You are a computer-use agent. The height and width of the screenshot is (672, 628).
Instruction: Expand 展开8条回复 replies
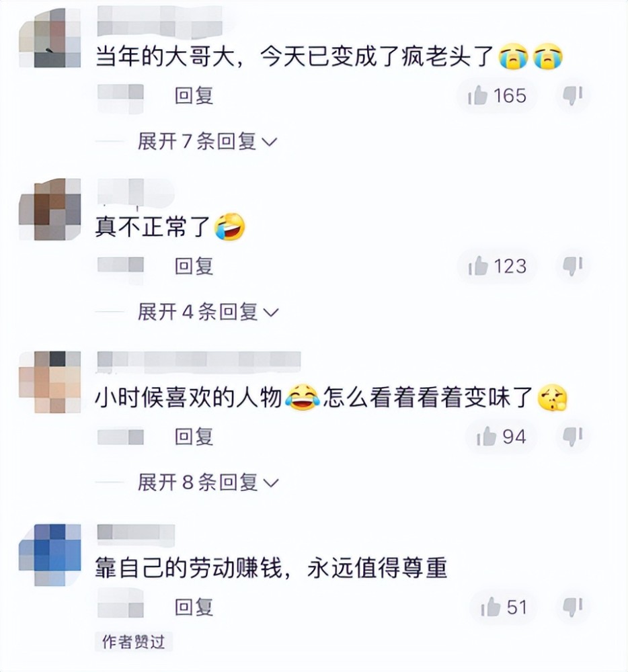(x=208, y=482)
